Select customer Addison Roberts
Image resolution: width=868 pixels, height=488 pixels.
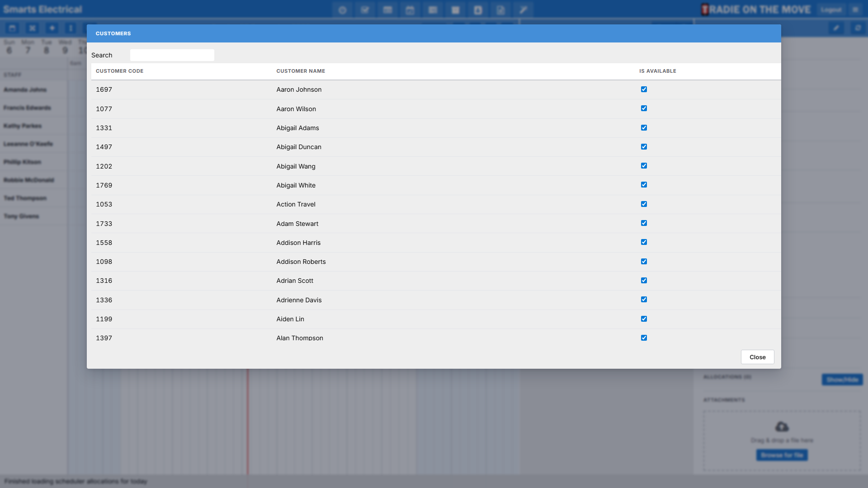pos(301,262)
